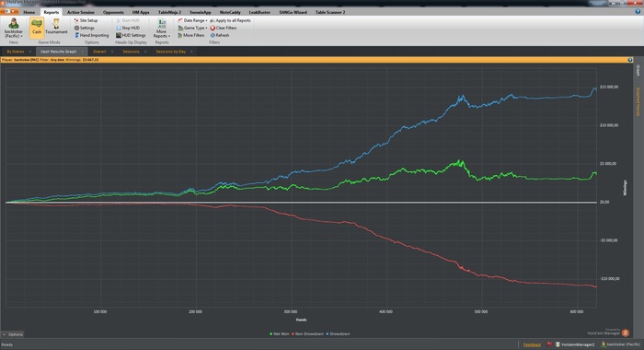Open the LeakBuster tab
The image size is (644, 350).
[259, 12]
